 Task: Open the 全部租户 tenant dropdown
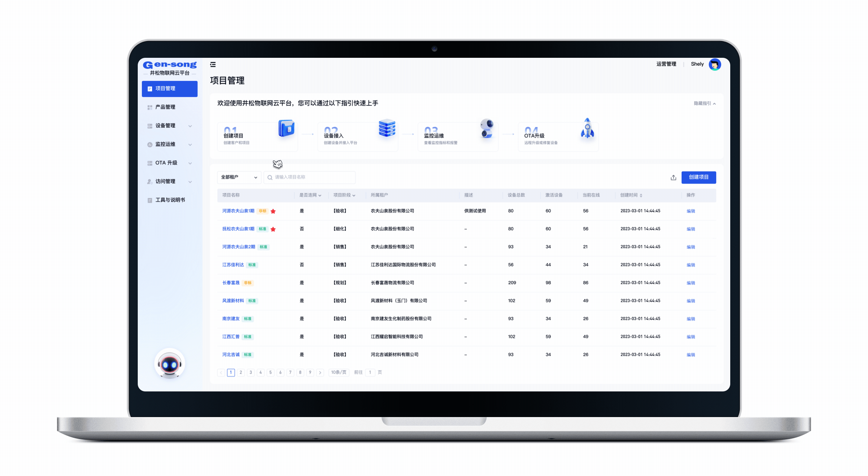pyautogui.click(x=239, y=177)
